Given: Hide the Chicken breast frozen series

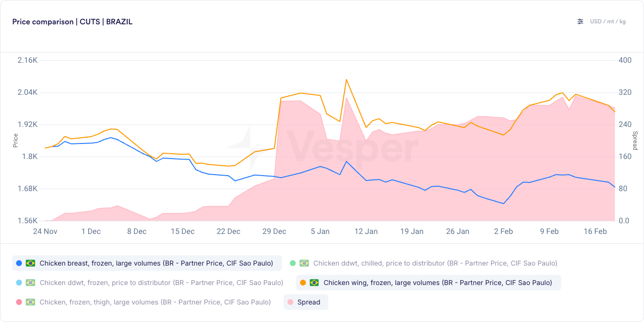Looking at the screenshot, I should pyautogui.click(x=147, y=263).
